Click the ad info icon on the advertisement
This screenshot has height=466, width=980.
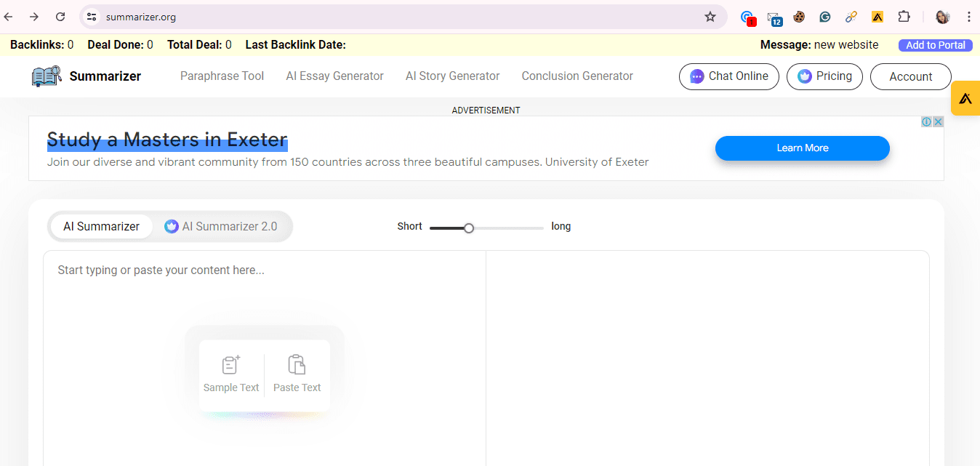[927, 121]
